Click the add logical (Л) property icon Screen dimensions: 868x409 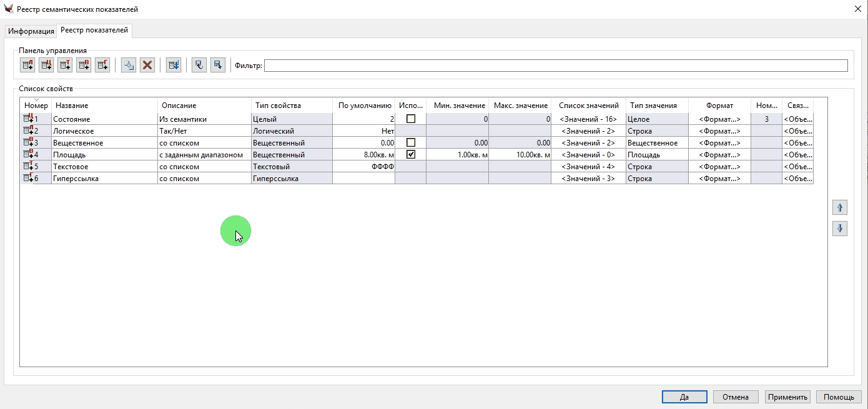(x=27, y=65)
